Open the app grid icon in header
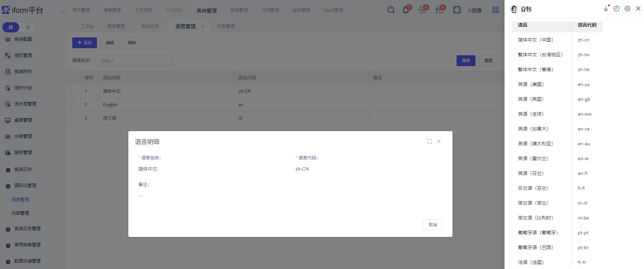This screenshot has height=269, width=644. pos(495,10)
